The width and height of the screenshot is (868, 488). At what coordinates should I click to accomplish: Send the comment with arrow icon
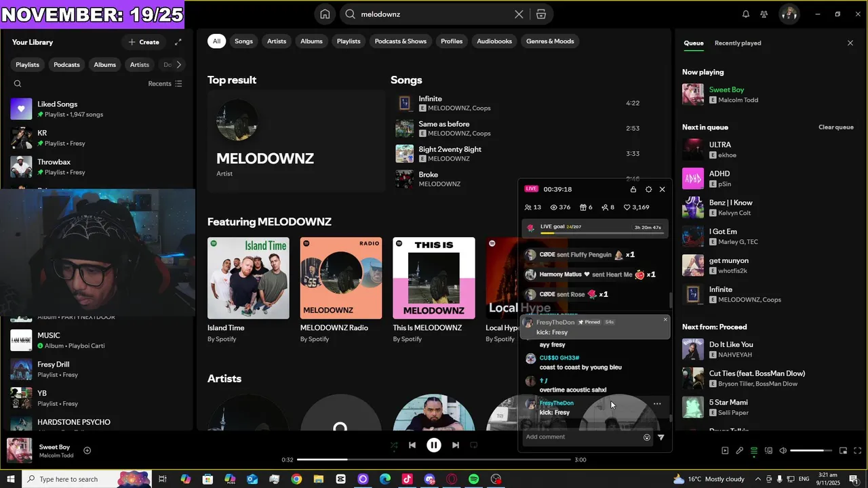[x=661, y=437]
